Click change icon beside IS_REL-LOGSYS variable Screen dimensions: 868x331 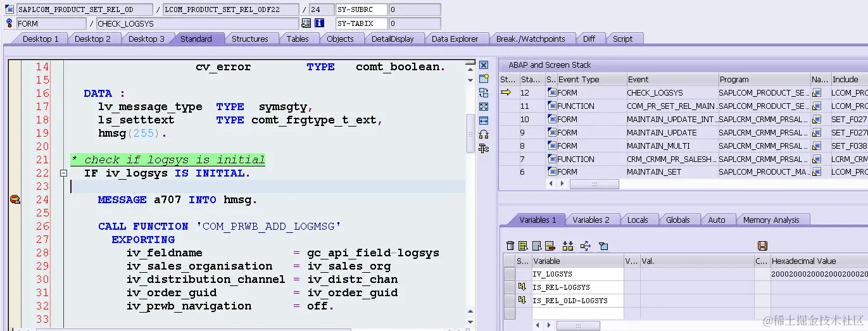tap(523, 287)
